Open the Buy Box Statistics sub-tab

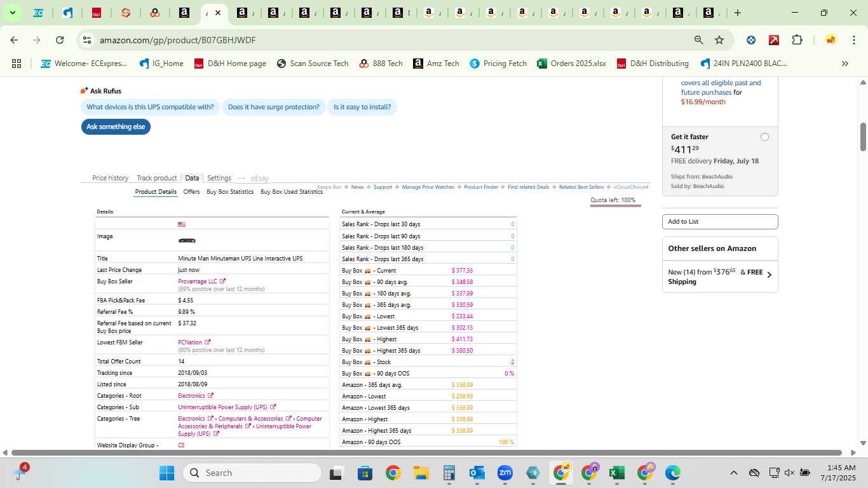point(230,192)
